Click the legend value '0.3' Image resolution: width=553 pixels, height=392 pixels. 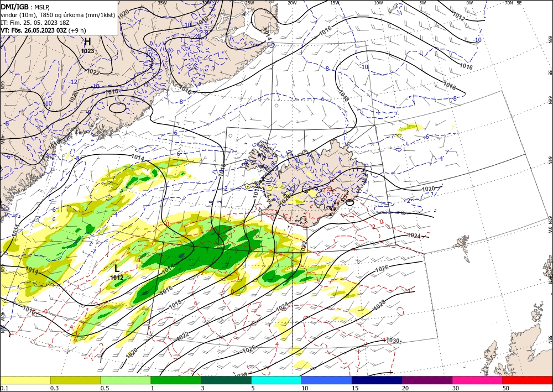(x=54, y=388)
